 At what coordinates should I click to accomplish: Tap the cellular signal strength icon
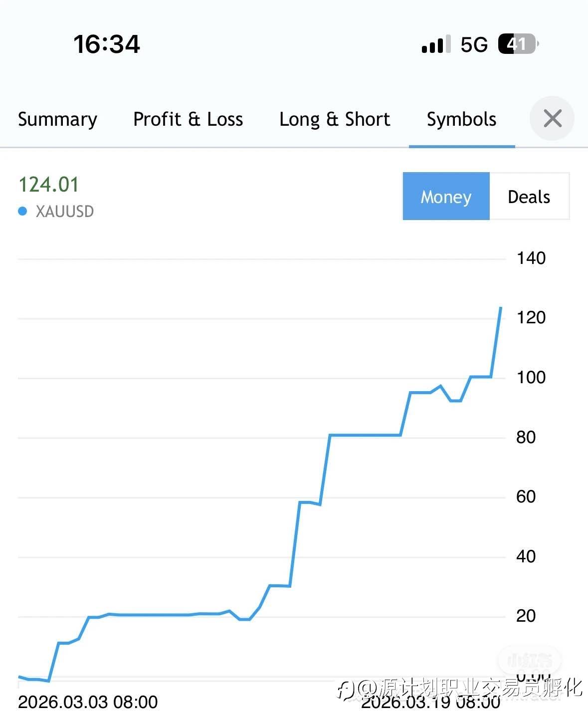436,44
